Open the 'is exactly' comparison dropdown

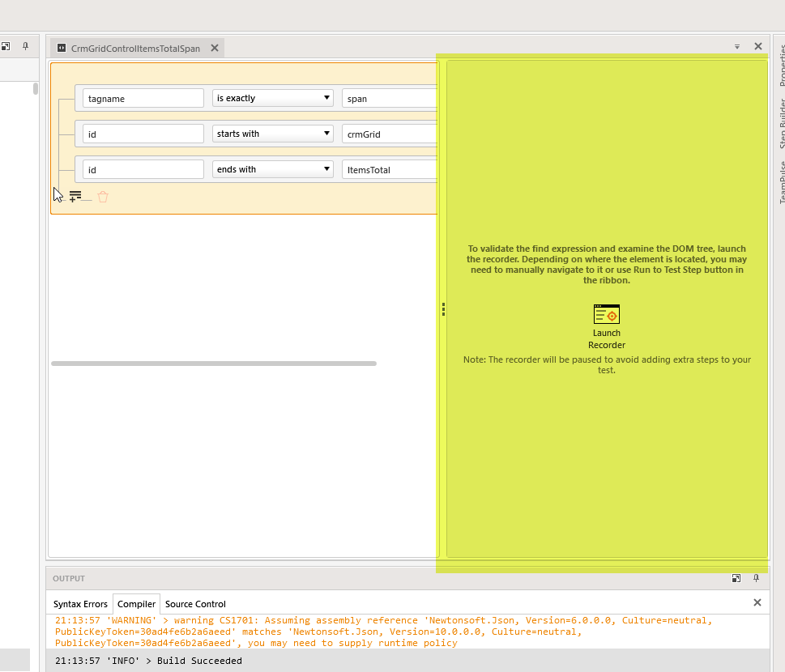(x=272, y=98)
